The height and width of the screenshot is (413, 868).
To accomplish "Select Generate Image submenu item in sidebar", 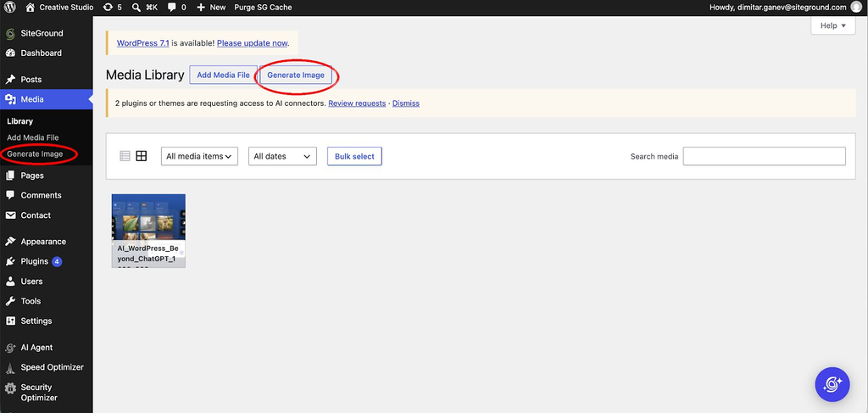I will pyautogui.click(x=35, y=153).
